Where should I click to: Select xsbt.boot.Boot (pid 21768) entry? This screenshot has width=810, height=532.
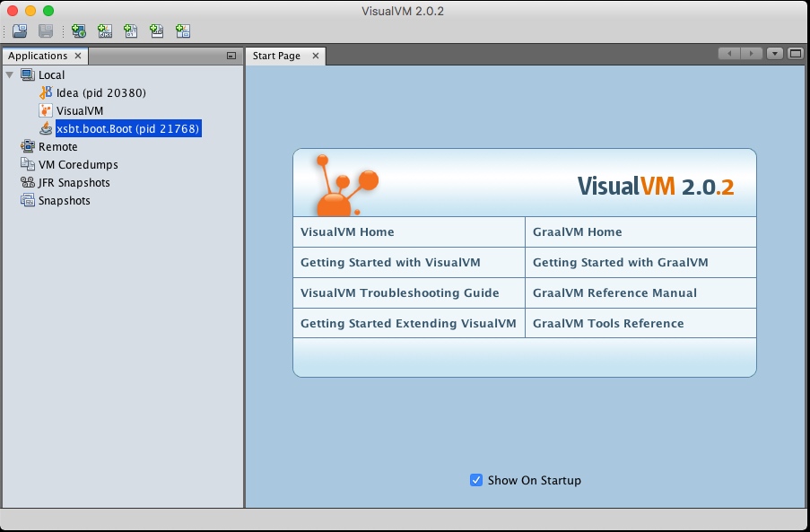point(128,128)
